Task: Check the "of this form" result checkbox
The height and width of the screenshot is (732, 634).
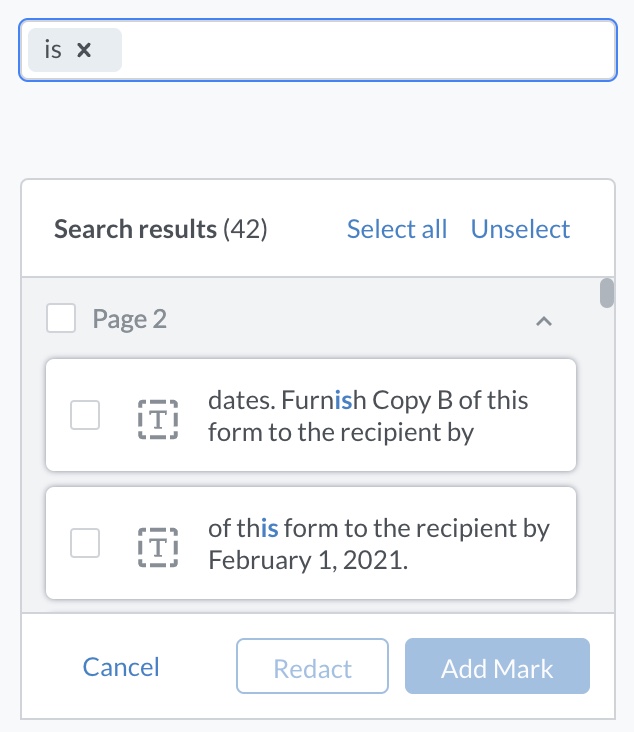Action: pos(85,543)
